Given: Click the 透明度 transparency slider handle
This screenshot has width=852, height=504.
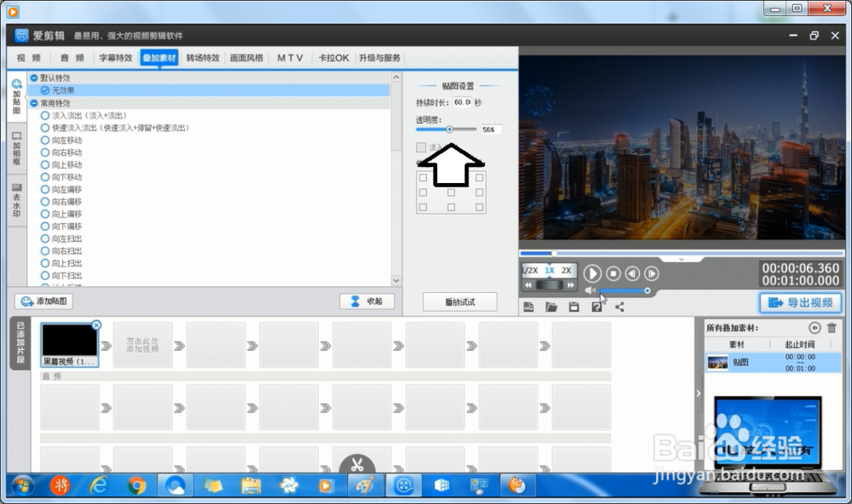Looking at the screenshot, I should point(449,129).
